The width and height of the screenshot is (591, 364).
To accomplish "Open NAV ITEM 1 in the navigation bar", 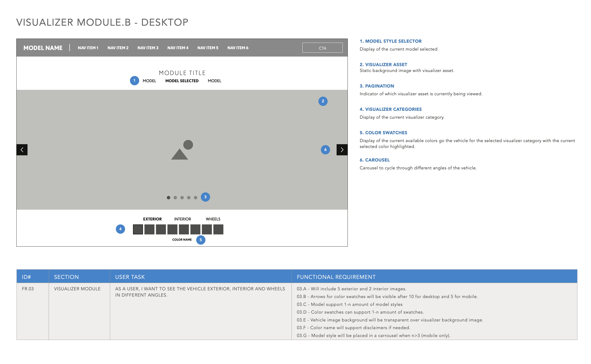I will coord(88,48).
